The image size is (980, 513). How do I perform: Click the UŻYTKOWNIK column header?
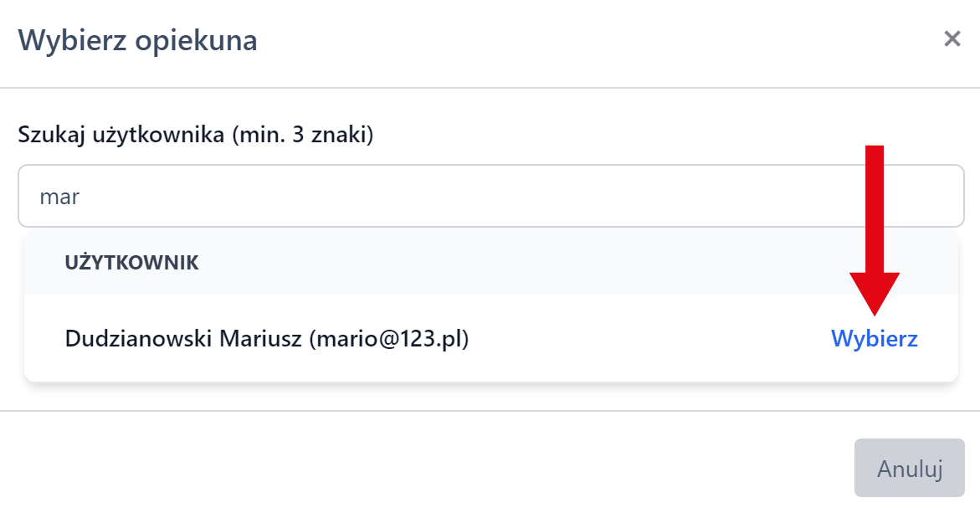coord(131,263)
